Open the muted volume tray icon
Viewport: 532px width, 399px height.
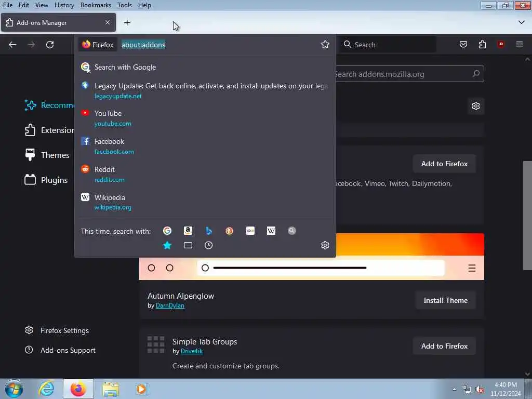[x=480, y=390]
